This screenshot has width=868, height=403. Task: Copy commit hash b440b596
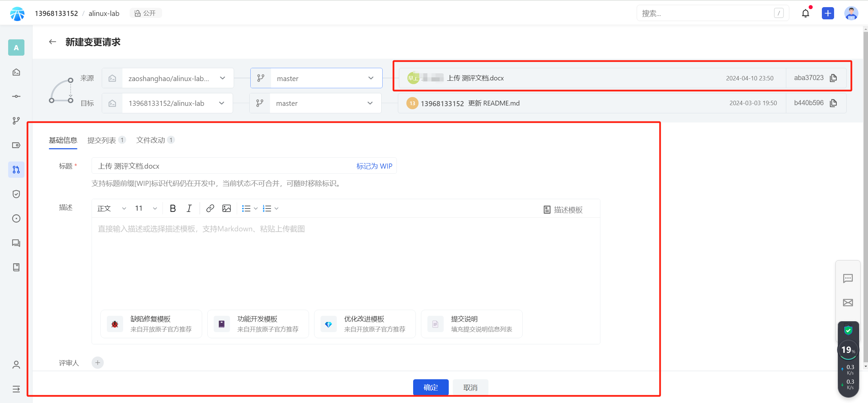[x=833, y=103]
